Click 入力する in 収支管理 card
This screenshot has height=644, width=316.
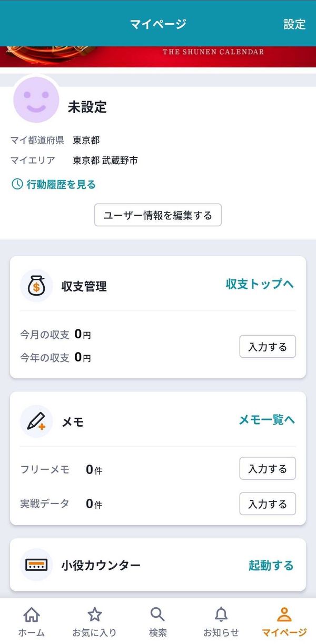pos(268,347)
